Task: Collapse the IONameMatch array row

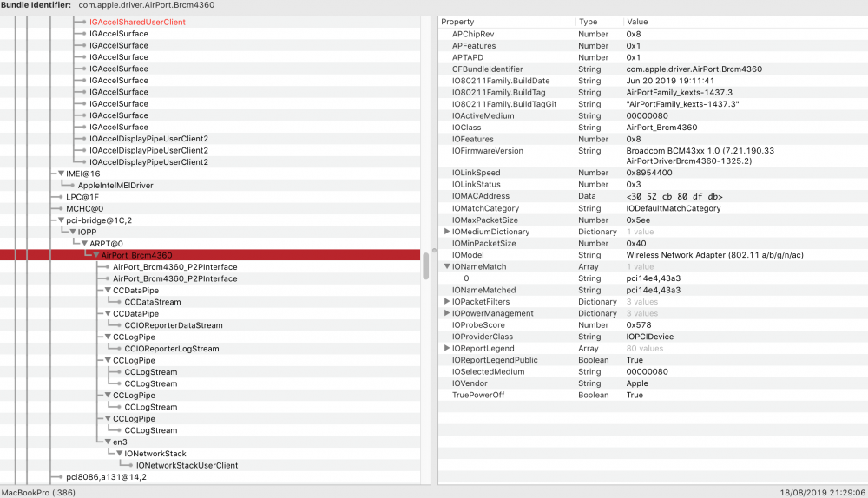Action: point(447,267)
